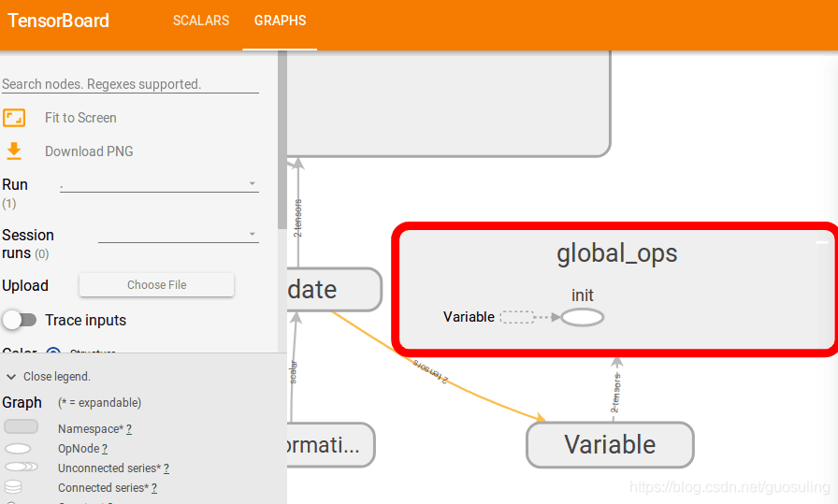Click the sidebar vertical scrollbar
The image size is (838, 504).
[x=282, y=140]
